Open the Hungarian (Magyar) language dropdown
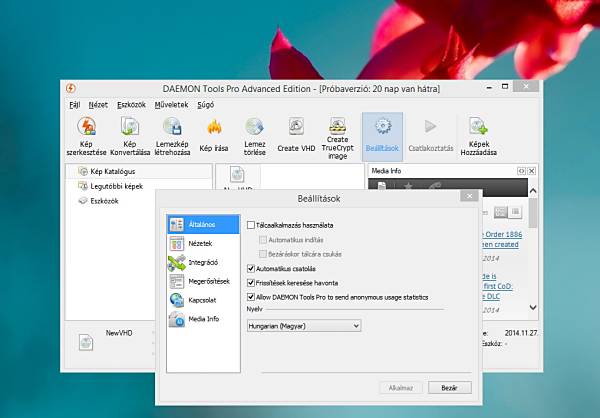The image size is (600, 418). click(x=304, y=326)
